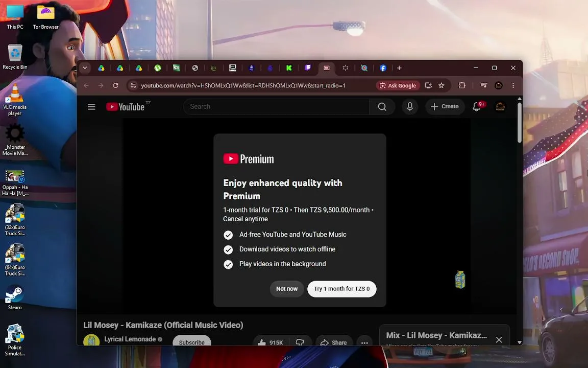
Task: Subscribe to Lyrical Lemonade
Action: [191, 341]
